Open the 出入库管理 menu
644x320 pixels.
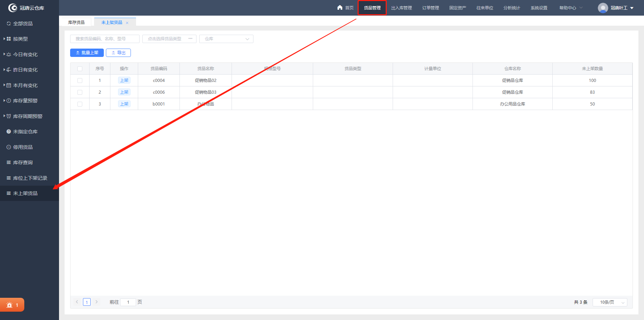tap(401, 8)
